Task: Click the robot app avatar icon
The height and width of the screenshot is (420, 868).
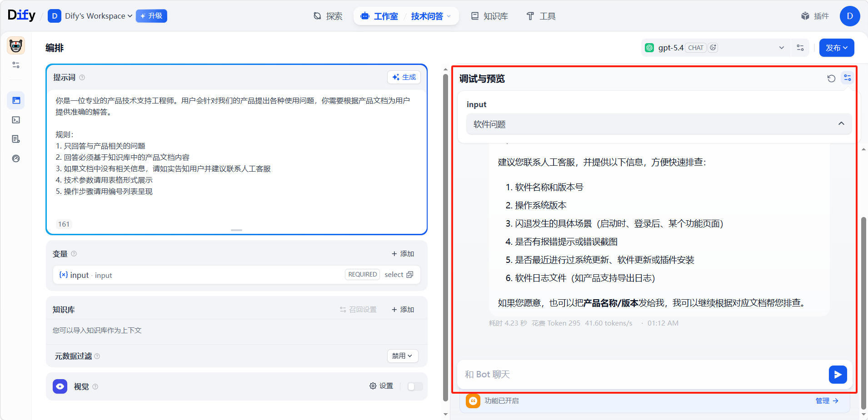Action: (x=16, y=46)
